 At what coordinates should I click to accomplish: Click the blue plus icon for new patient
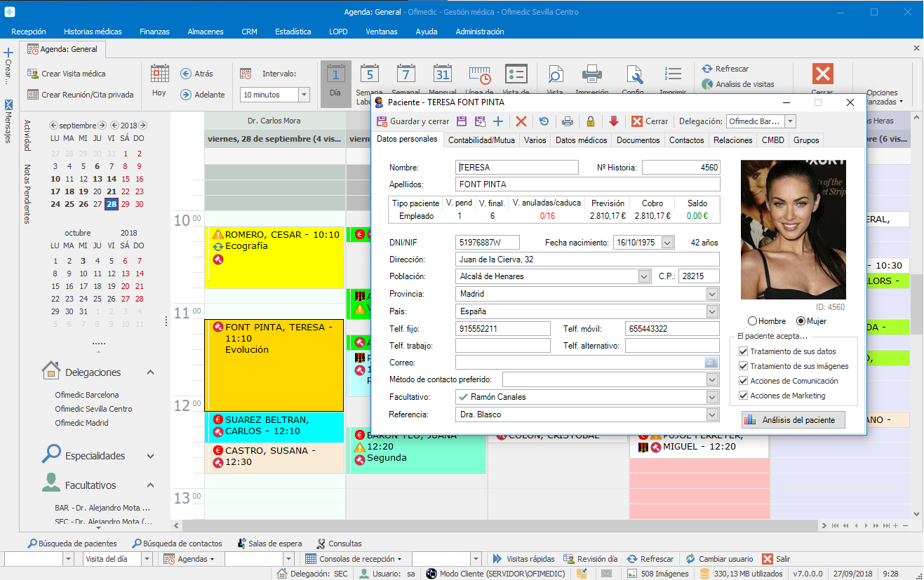tap(498, 121)
